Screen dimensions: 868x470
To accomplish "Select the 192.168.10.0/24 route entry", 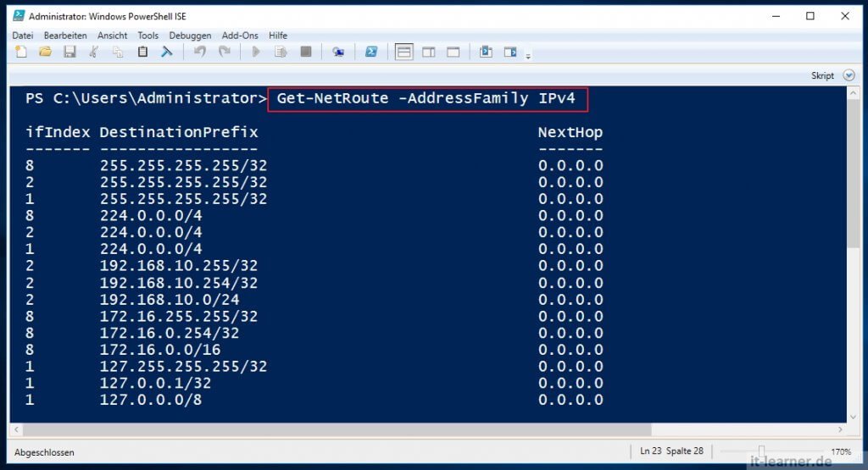I will [x=170, y=300].
